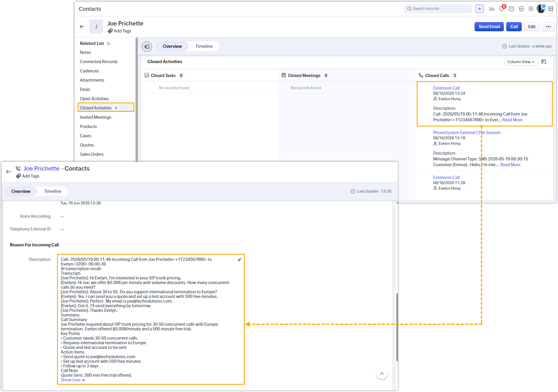
Task: Open the settings gear icon
Action: [531, 9]
